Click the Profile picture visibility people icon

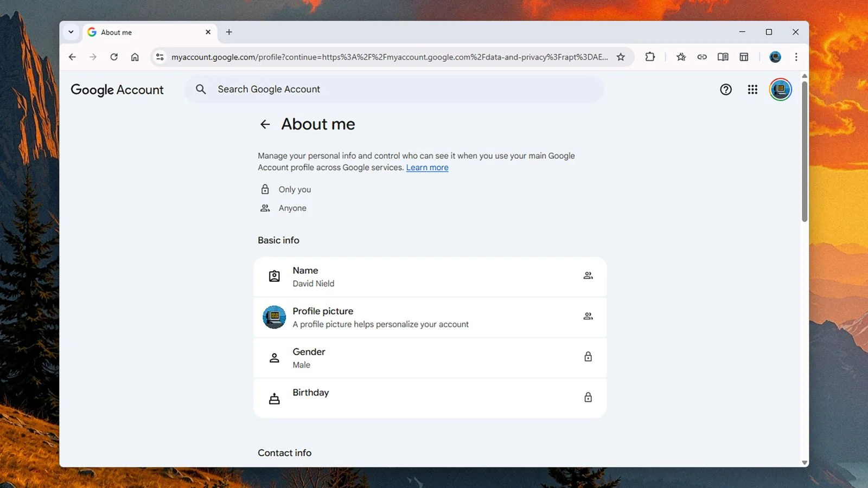pos(588,316)
